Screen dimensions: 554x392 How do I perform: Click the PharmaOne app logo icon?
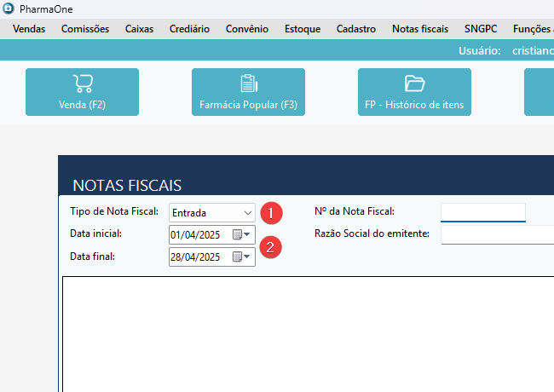(x=9, y=9)
